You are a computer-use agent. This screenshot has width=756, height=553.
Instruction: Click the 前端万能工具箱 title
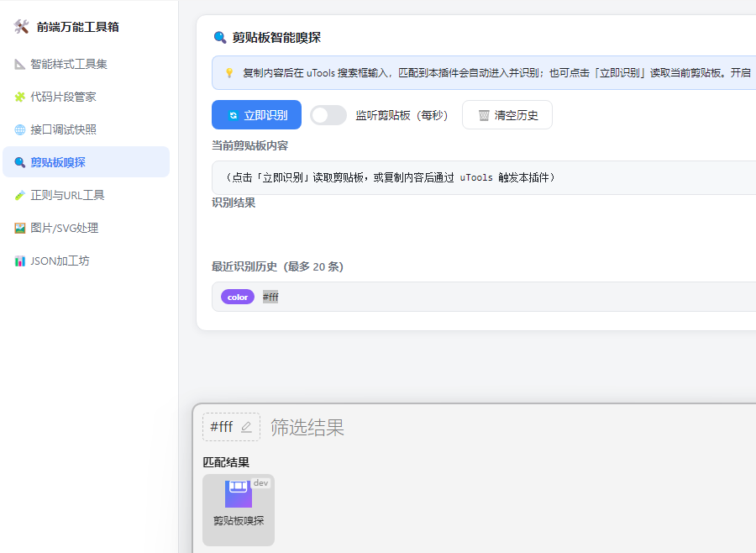[77, 27]
